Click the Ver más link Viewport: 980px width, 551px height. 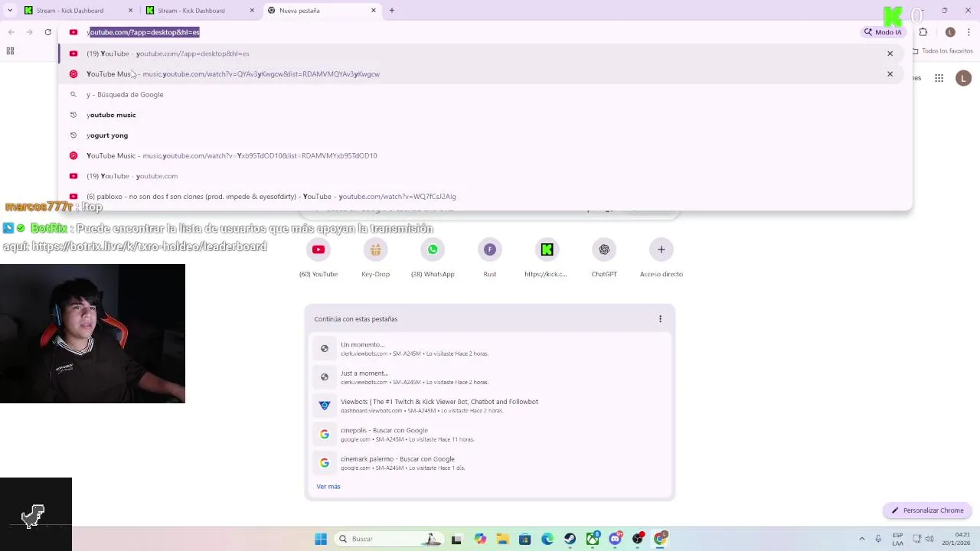tap(328, 487)
